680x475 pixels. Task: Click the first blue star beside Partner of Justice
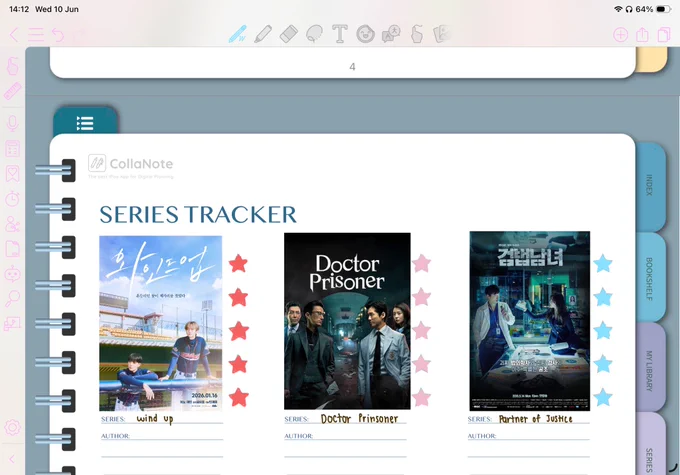603,263
